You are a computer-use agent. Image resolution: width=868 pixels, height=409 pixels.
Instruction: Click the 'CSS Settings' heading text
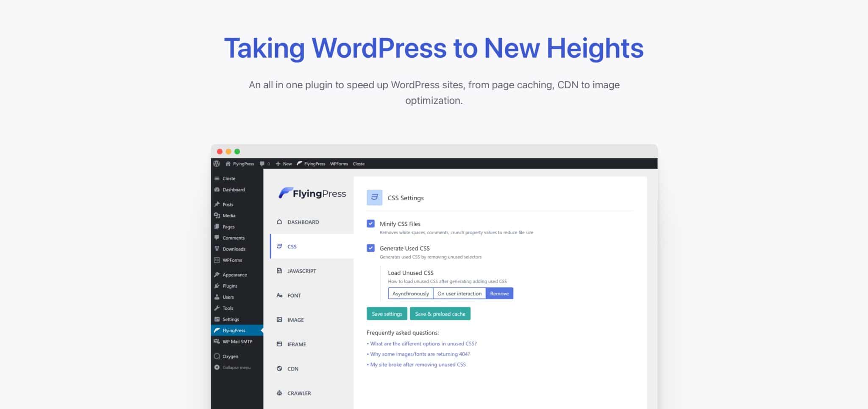tap(406, 198)
